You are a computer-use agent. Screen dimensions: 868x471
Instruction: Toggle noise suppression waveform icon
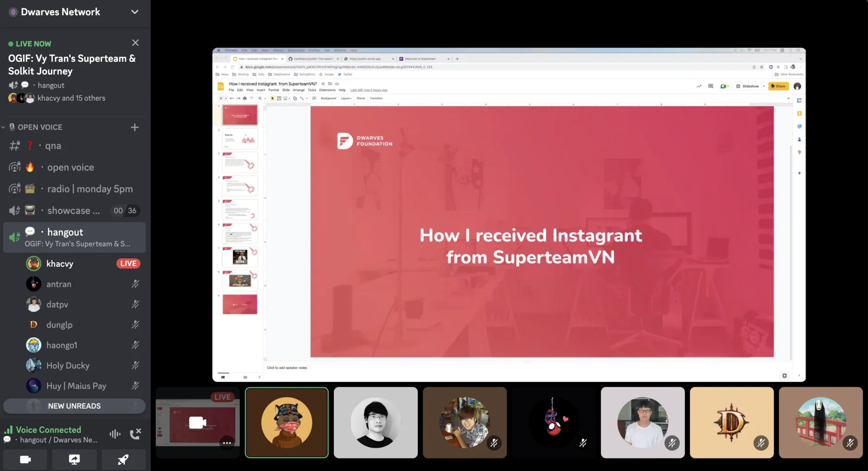coord(115,434)
